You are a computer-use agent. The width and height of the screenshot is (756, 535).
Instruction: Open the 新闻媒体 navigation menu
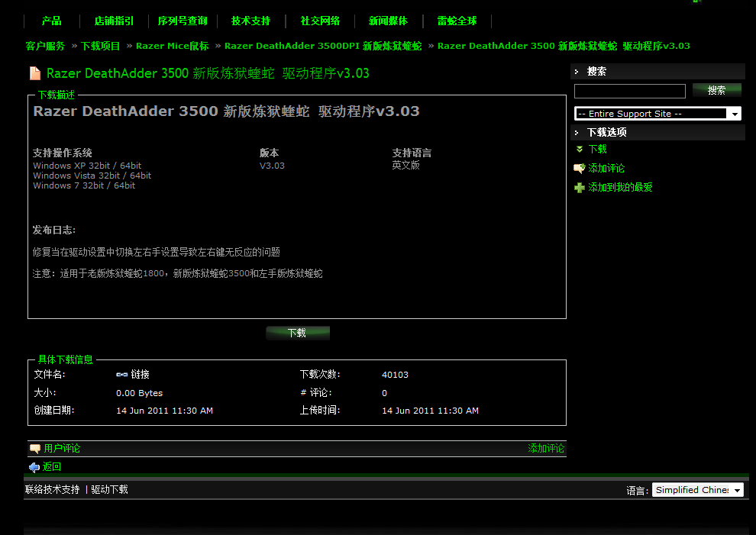388,21
